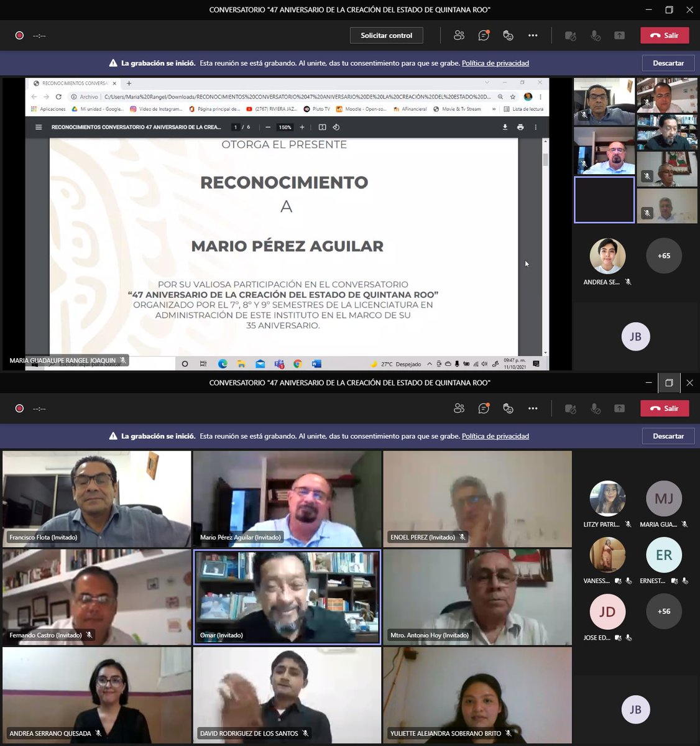Click VANESS participant avatar

tap(607, 555)
